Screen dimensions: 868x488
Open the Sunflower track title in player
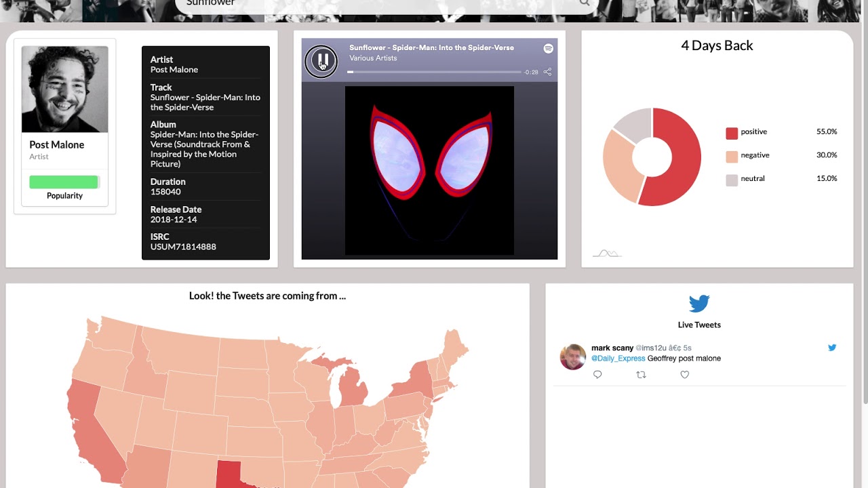(431, 47)
